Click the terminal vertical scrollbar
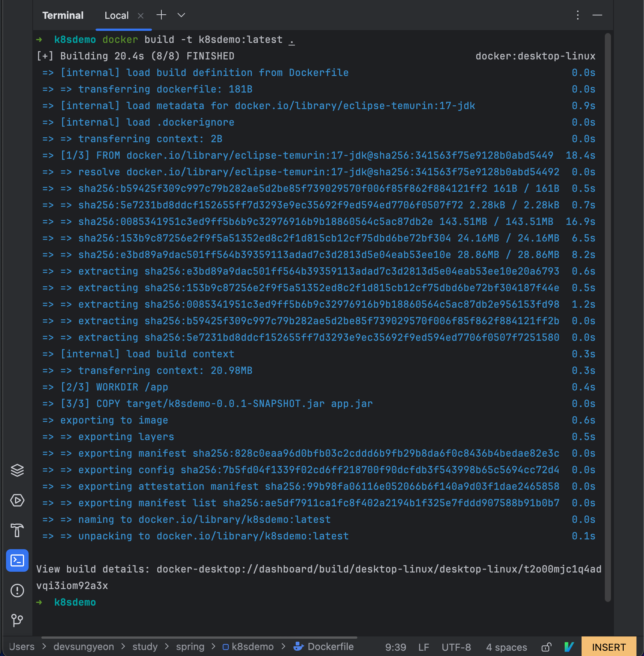This screenshot has width=644, height=656. (608, 317)
